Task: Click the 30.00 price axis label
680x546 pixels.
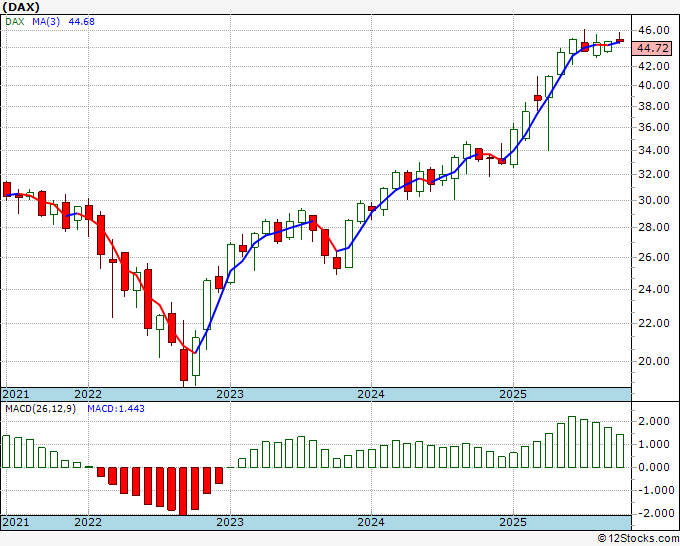Action: pos(654,200)
